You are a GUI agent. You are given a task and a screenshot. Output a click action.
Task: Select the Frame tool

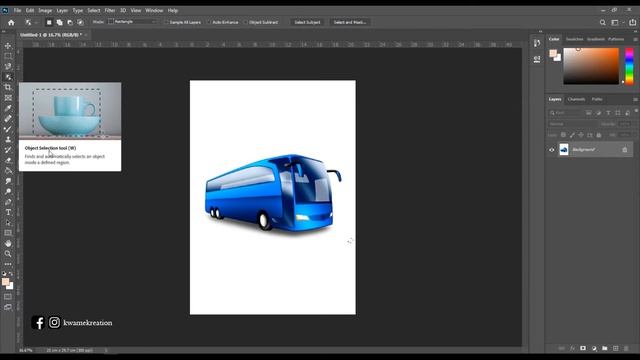point(8,98)
